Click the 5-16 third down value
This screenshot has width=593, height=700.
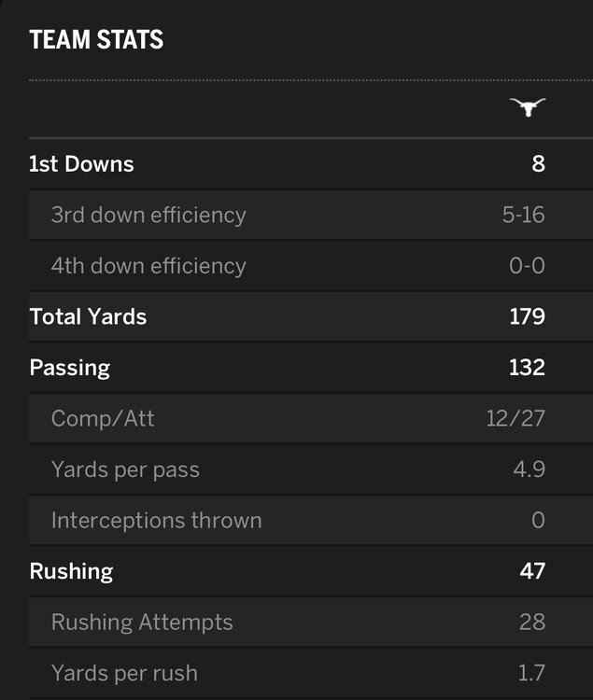pos(523,215)
